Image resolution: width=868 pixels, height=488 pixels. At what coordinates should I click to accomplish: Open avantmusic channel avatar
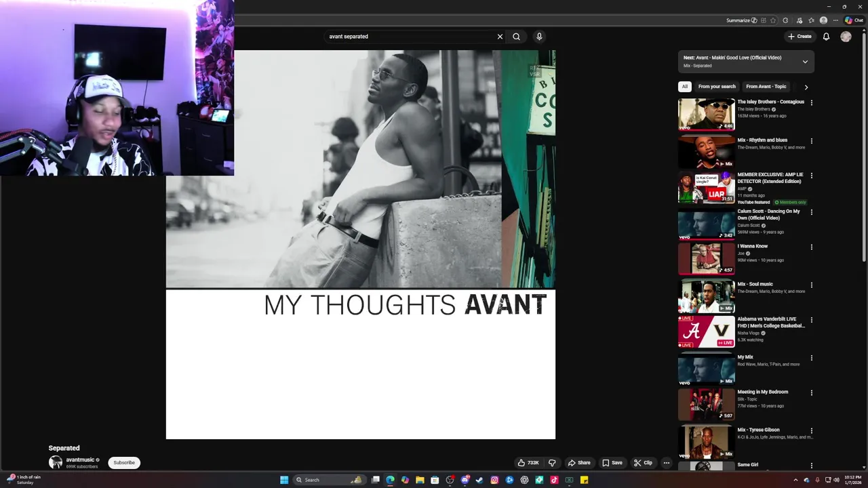click(56, 462)
